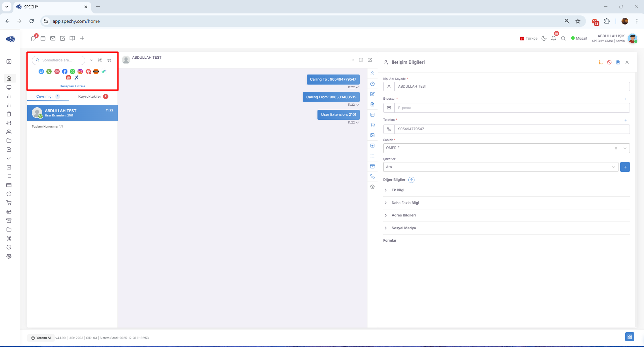Add another phone number with the plus
This screenshot has width=644, height=347.
point(626,120)
